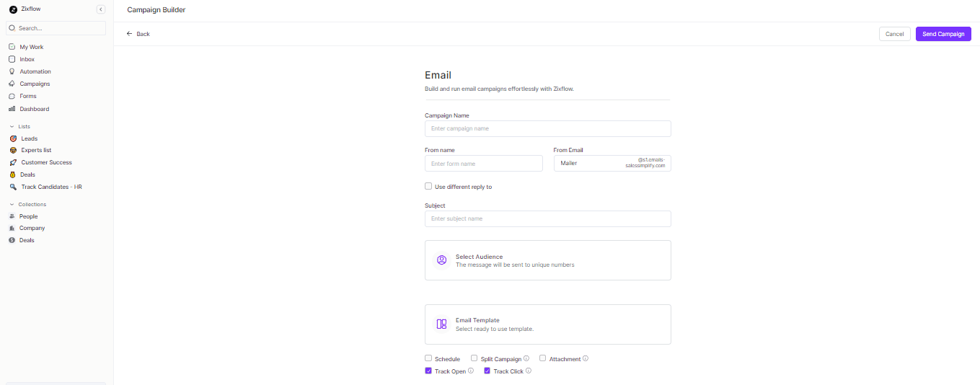Viewport: 980px width, 385px height.
Task: Enable the Use different reply to checkbox
Action: pos(428,186)
